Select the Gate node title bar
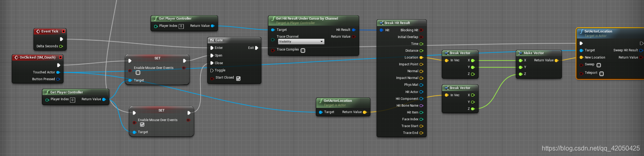The height and width of the screenshot is (156, 644). coord(235,40)
